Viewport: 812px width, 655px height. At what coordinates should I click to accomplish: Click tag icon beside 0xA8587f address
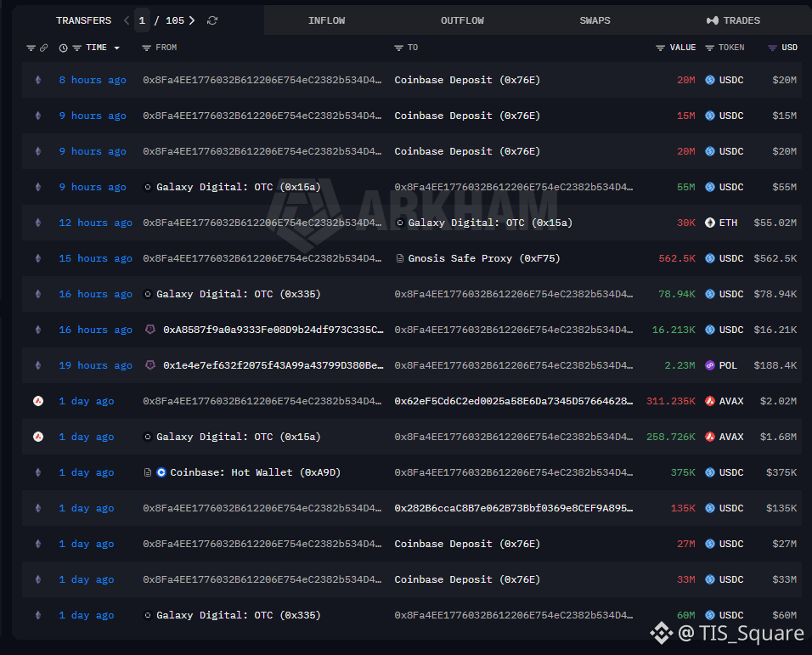tap(150, 330)
